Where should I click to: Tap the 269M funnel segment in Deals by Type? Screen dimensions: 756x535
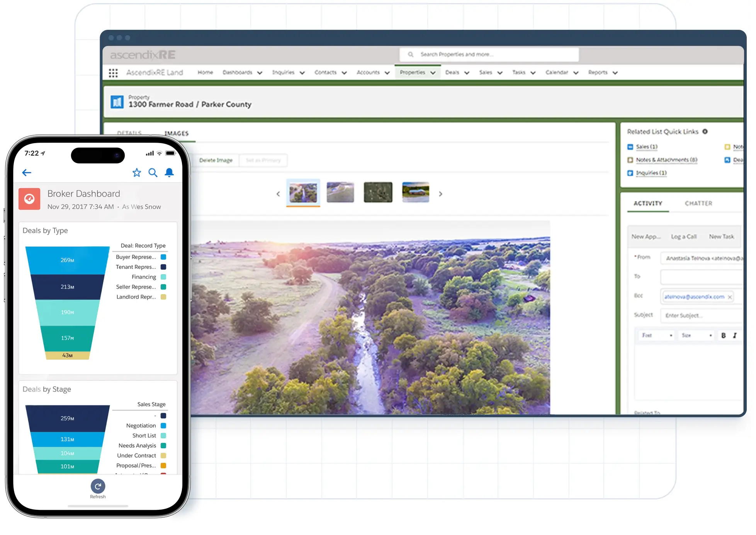coord(68,260)
